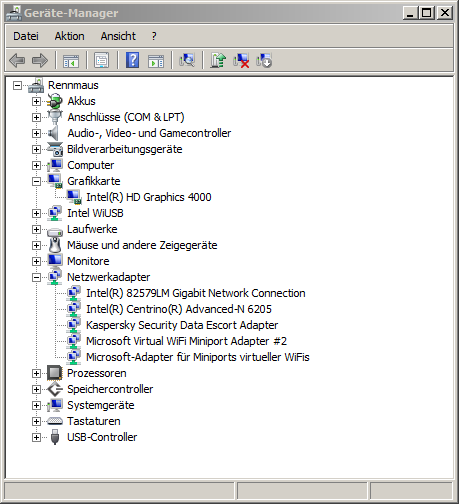Image resolution: width=459 pixels, height=504 pixels.
Task: Open the Aktion menu
Action: tap(69, 36)
